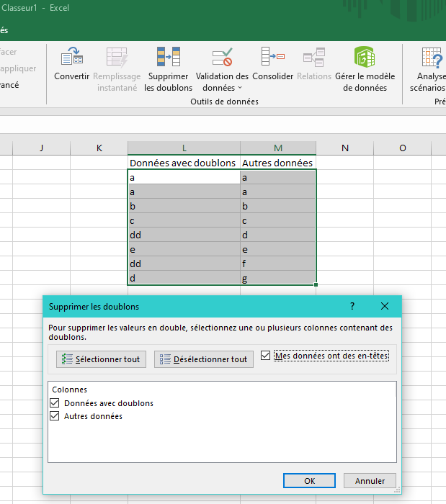The height and width of the screenshot is (504, 446).
Task: Uncheck the Autres données column checkbox
Action: coord(55,416)
